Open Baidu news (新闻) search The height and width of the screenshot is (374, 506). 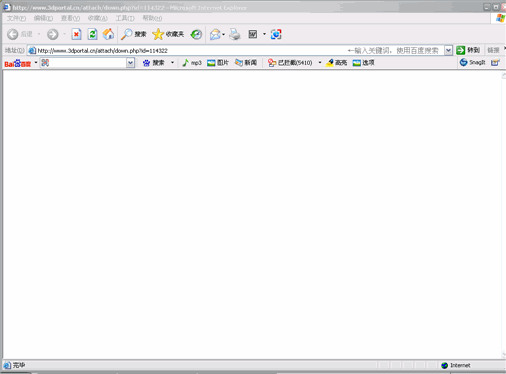246,63
